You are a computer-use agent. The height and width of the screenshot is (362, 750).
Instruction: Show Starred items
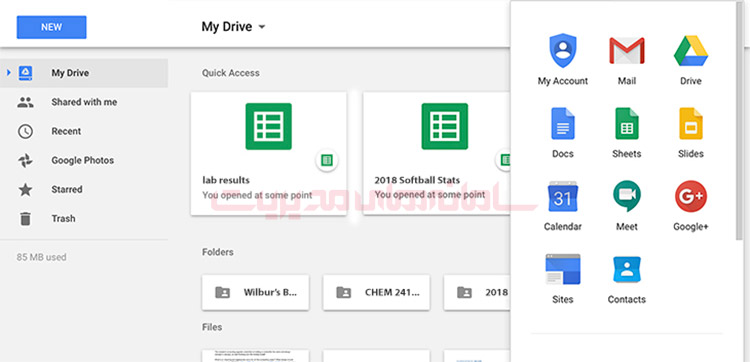tap(67, 189)
